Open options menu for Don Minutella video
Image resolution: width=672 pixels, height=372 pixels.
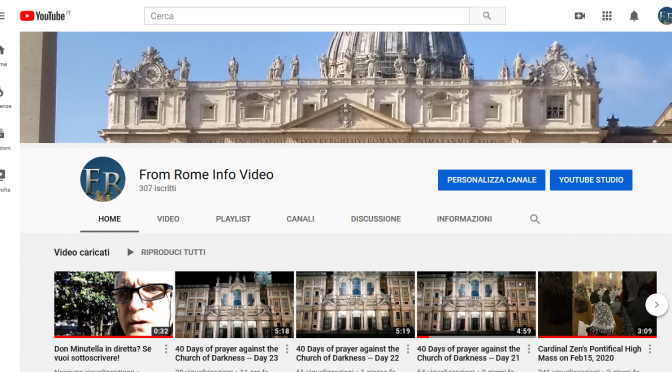click(x=166, y=349)
